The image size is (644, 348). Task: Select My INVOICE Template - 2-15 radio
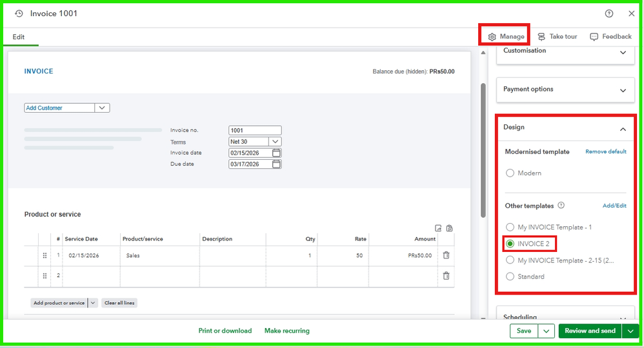pyautogui.click(x=510, y=260)
